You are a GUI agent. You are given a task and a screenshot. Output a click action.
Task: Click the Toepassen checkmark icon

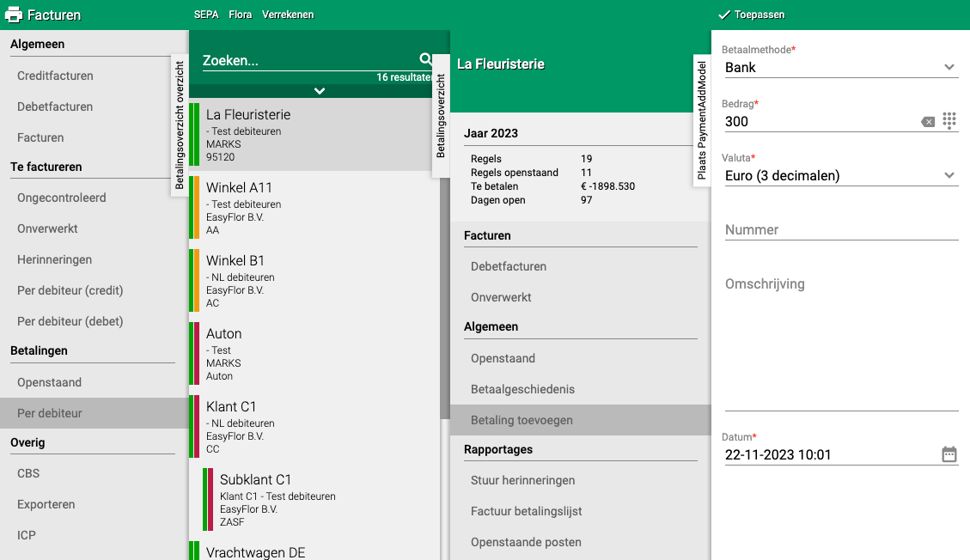click(x=724, y=15)
